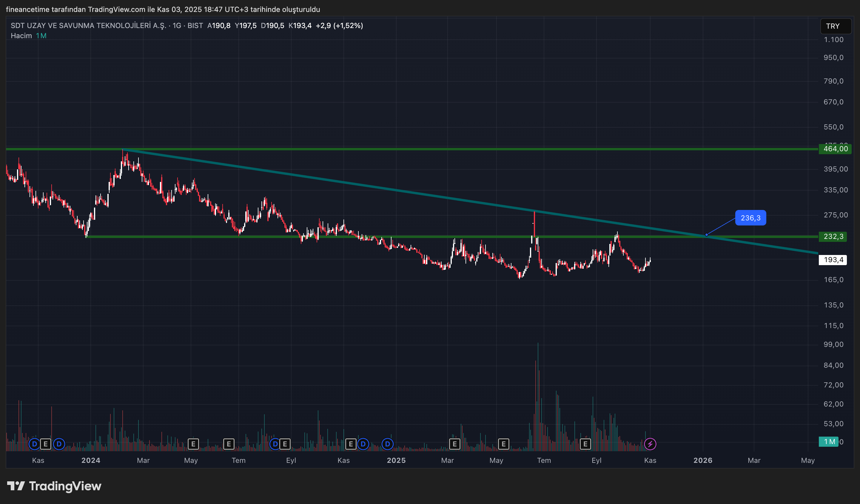Image resolution: width=860 pixels, height=504 pixels.
Task: Click the SDT Uzay ve Savunma symbol title
Action: [88, 26]
